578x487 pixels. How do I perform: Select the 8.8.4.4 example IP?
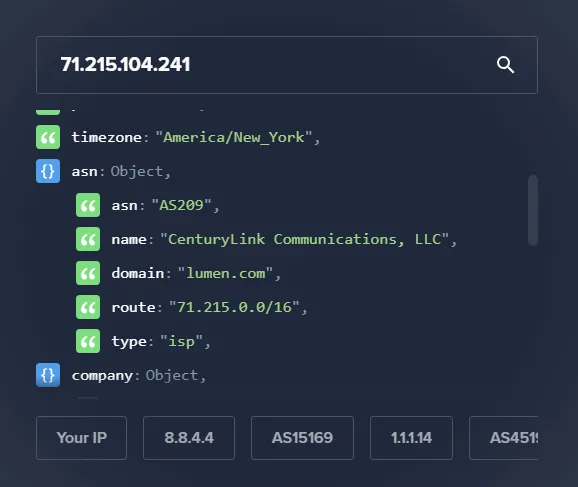point(189,438)
